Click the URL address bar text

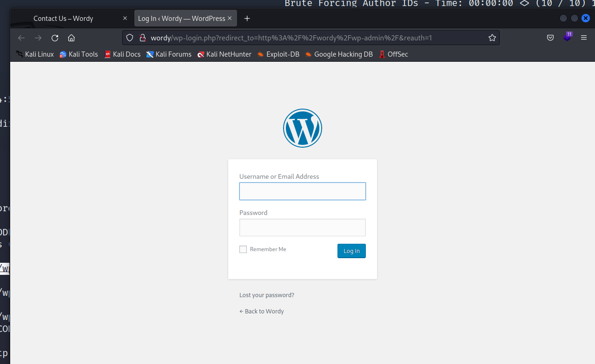pyautogui.click(x=291, y=38)
